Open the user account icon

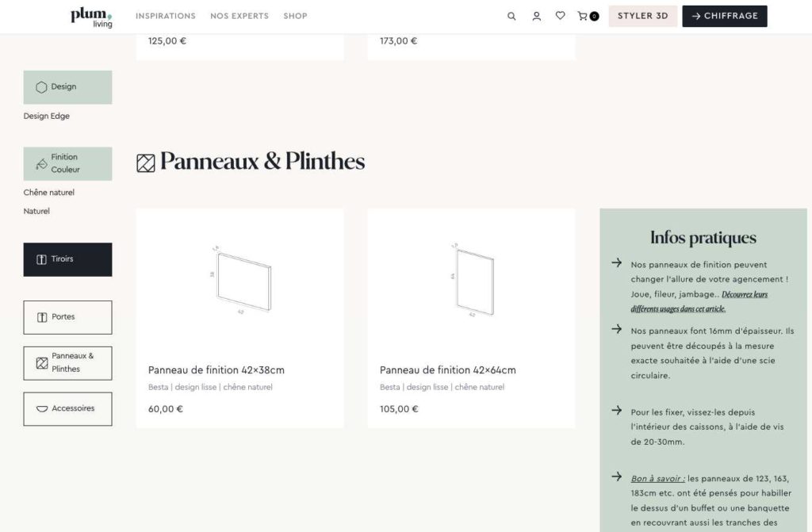537,16
